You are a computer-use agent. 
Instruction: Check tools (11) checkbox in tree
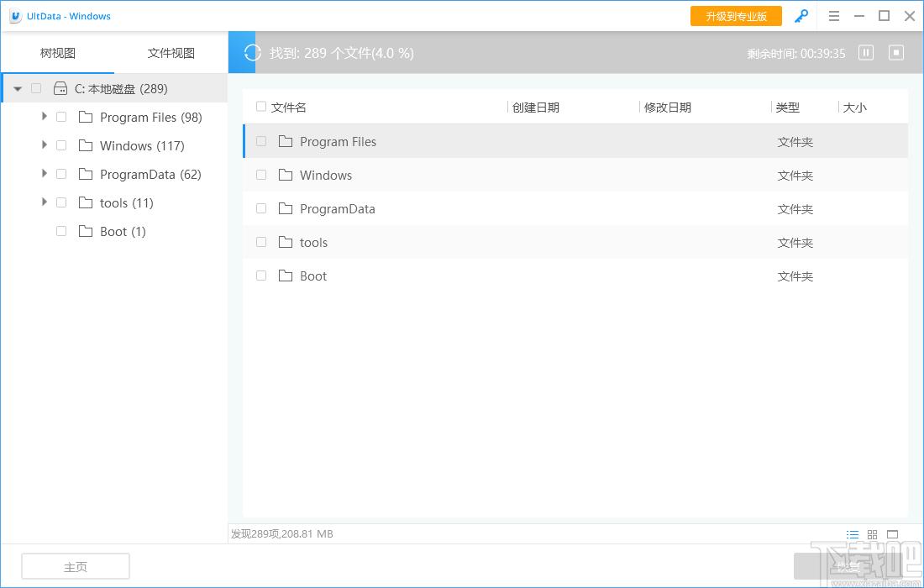(x=61, y=202)
